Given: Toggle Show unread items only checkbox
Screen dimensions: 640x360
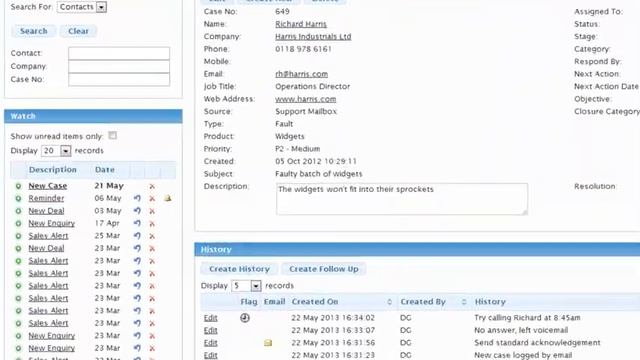Looking at the screenshot, I should click(113, 136).
